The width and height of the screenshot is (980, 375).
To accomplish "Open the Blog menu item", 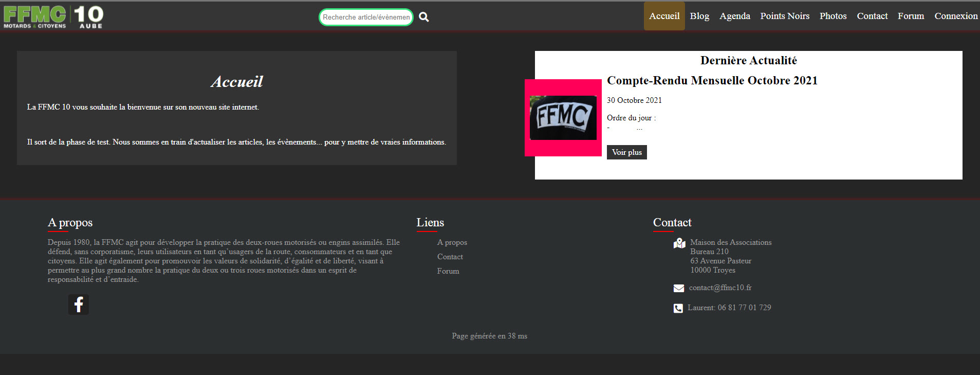I will tap(699, 16).
